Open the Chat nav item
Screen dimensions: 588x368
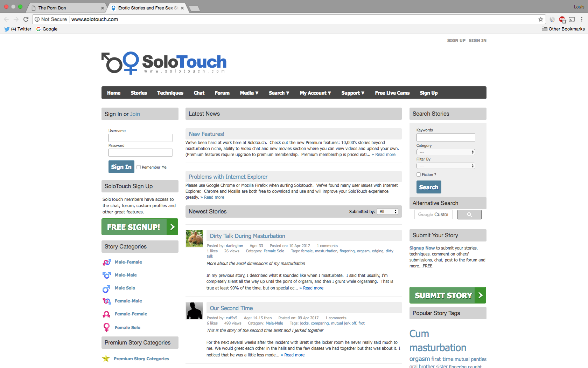click(199, 93)
